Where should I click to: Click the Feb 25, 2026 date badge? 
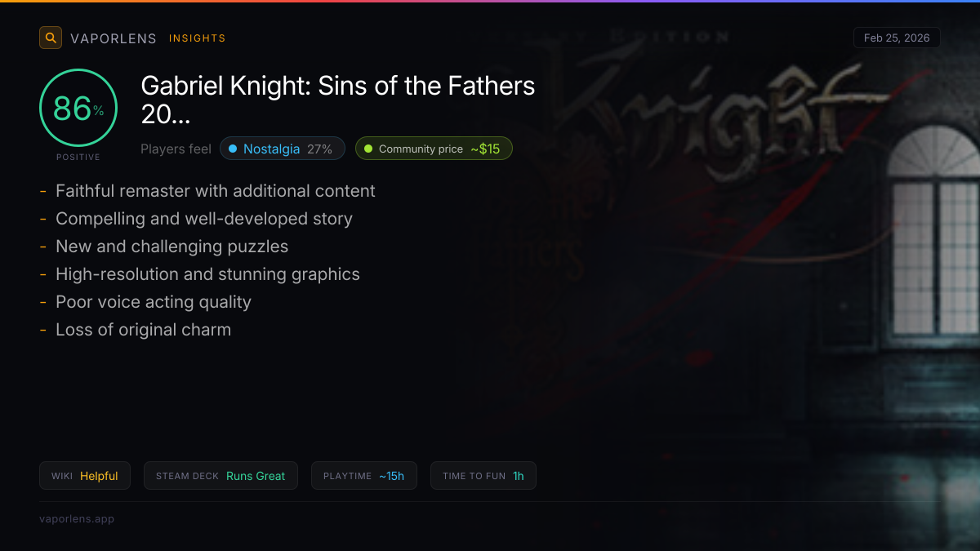(x=896, y=38)
